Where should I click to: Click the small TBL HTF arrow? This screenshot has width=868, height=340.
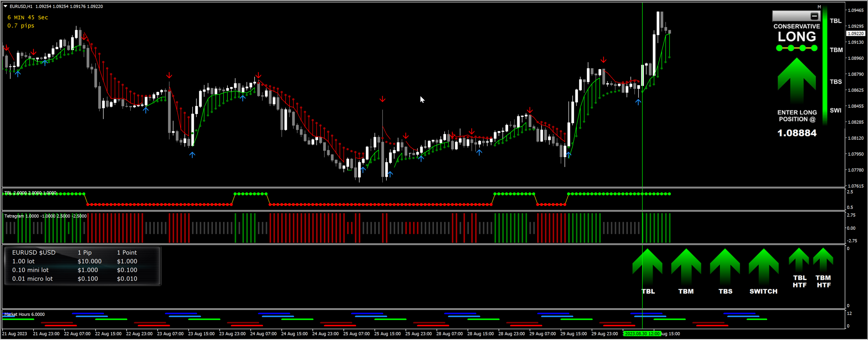[799, 259]
